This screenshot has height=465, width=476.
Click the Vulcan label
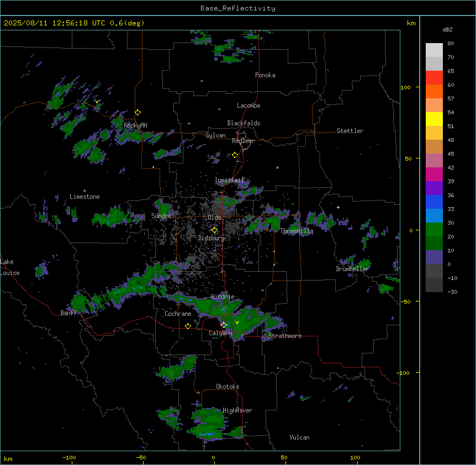click(299, 437)
